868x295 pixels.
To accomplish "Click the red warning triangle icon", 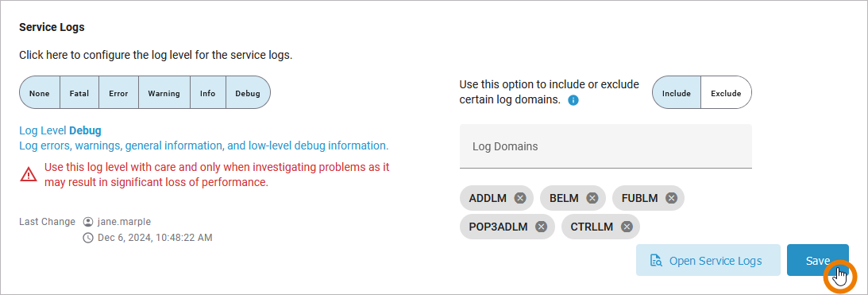I will (29, 174).
